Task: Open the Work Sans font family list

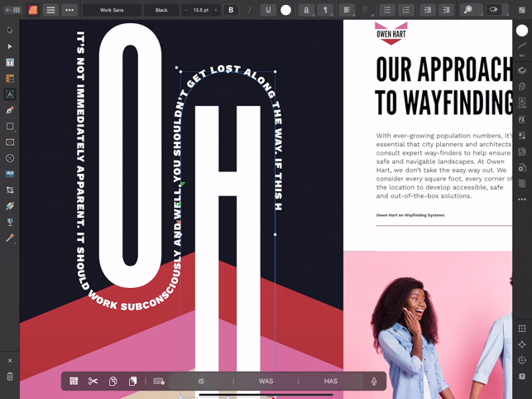Action: point(112,10)
